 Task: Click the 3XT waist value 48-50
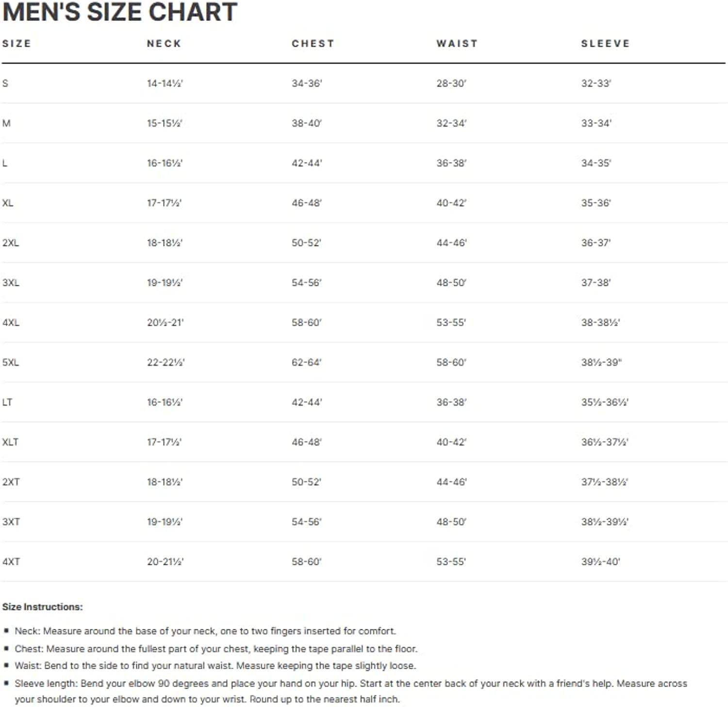[451, 522]
